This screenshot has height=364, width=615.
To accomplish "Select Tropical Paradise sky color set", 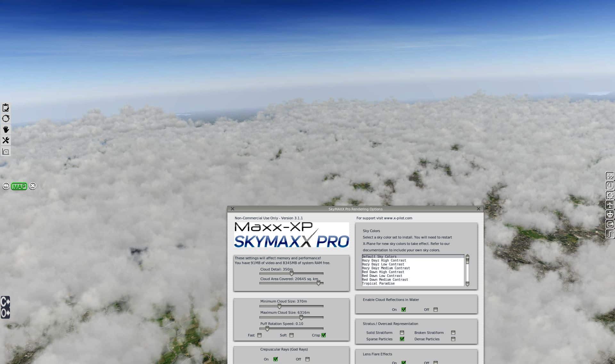I will point(378,283).
